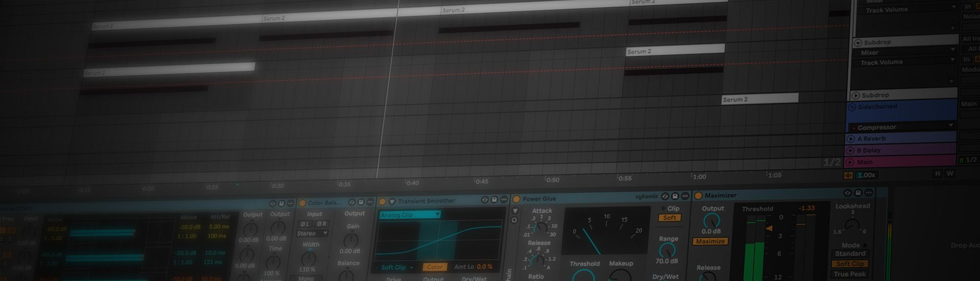The height and width of the screenshot is (281, 980).
Task: Click the hot-swap icon on Color Balance device
Action: [x=352, y=202]
